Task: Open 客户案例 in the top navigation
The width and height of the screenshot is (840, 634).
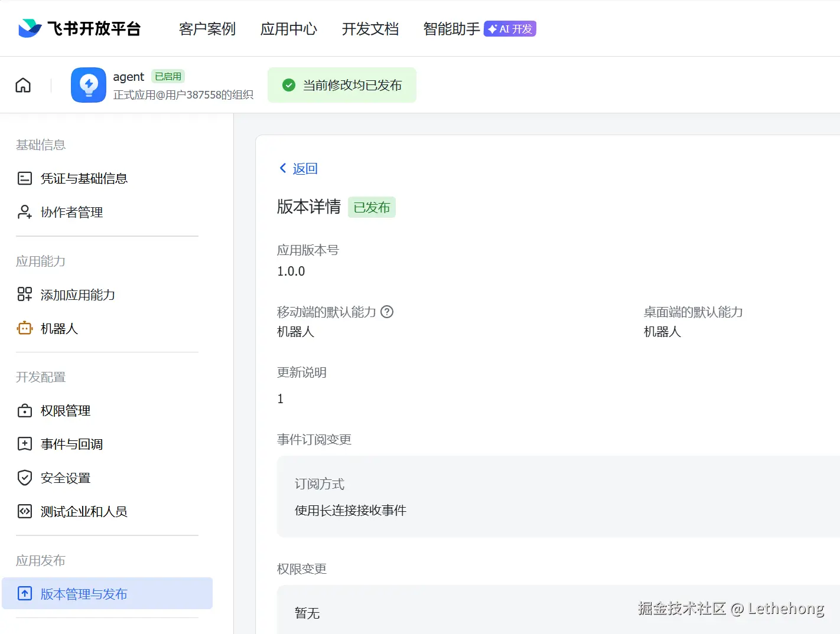Action: (x=207, y=29)
